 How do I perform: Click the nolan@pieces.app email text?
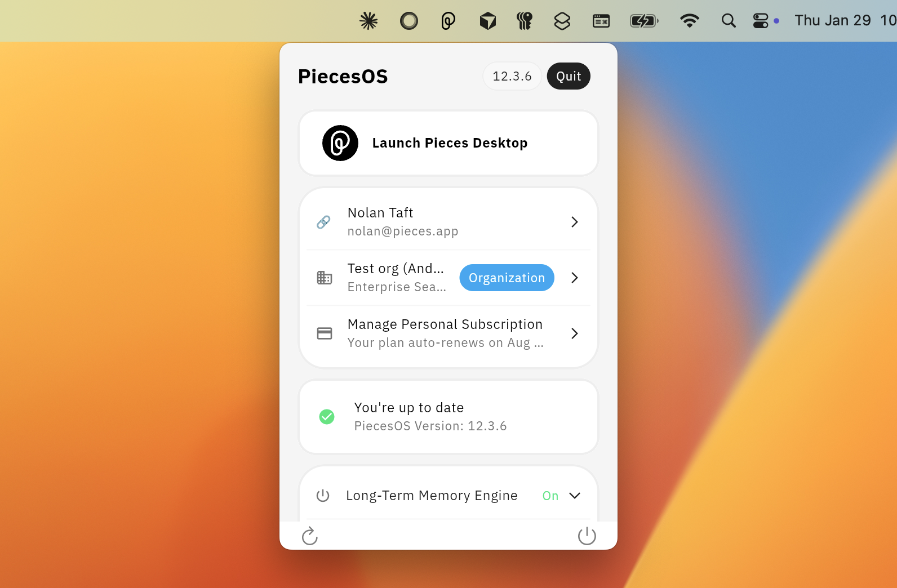click(403, 231)
